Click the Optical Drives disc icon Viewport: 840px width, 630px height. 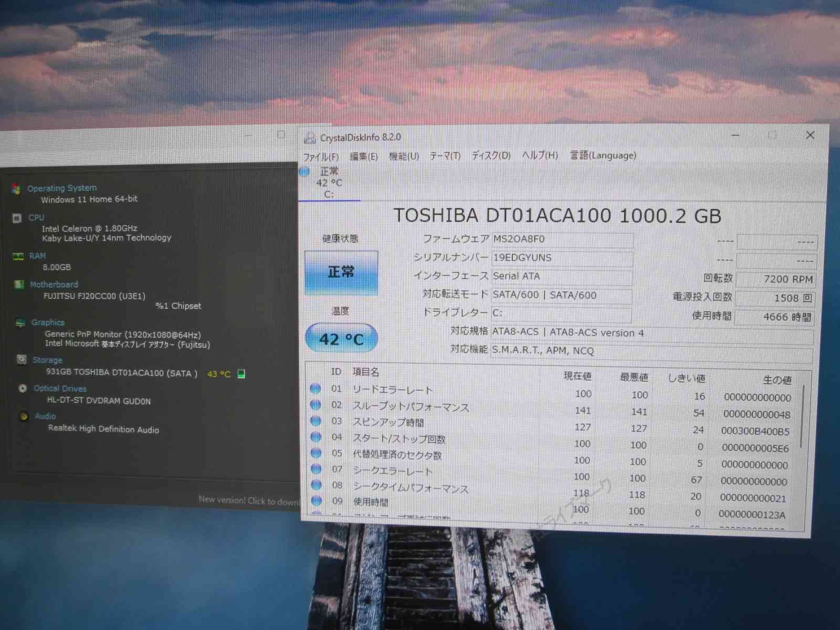point(23,388)
